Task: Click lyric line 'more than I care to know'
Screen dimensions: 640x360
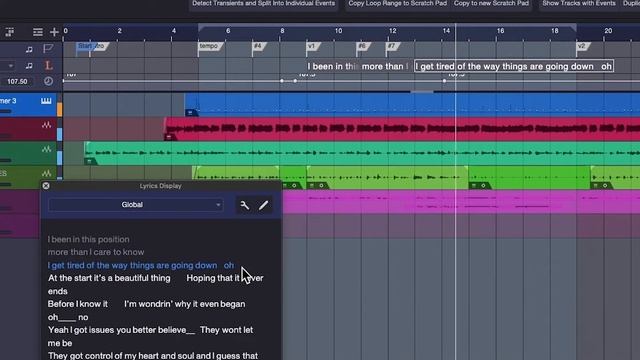Action: point(96,252)
